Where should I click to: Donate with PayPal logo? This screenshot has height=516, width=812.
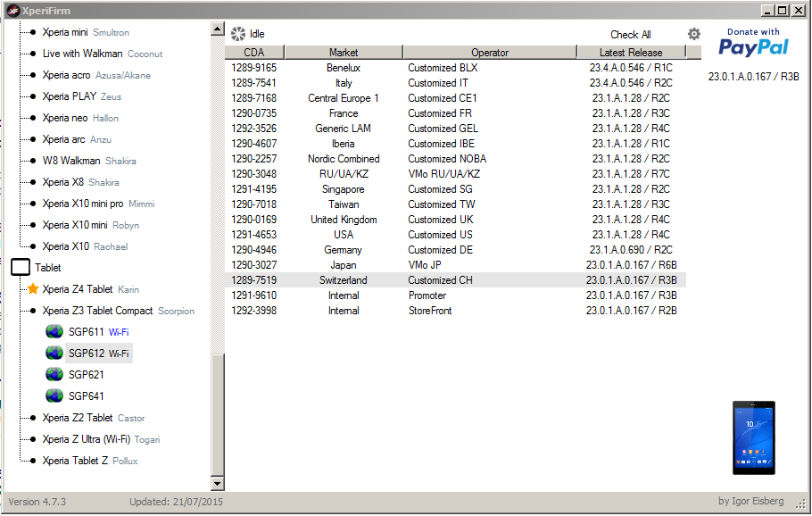coord(753,42)
